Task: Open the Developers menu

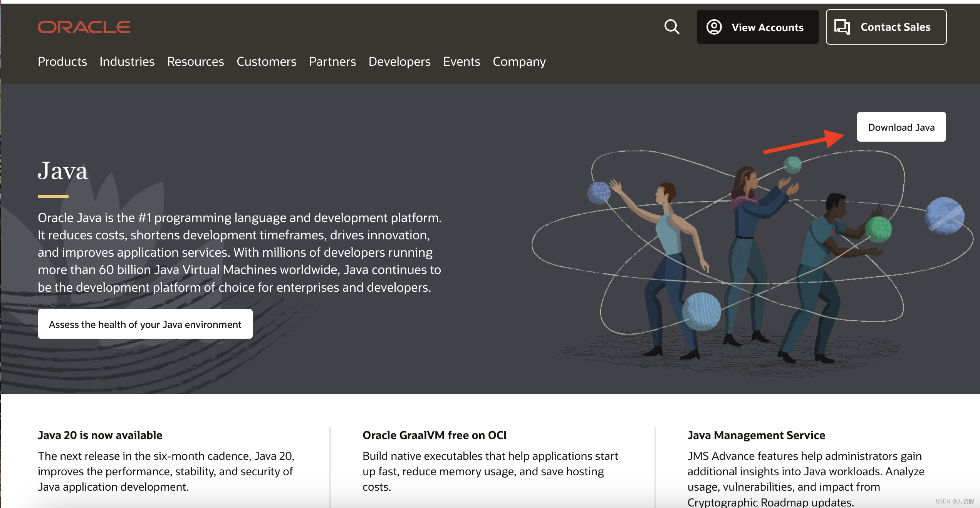Action: click(x=399, y=62)
